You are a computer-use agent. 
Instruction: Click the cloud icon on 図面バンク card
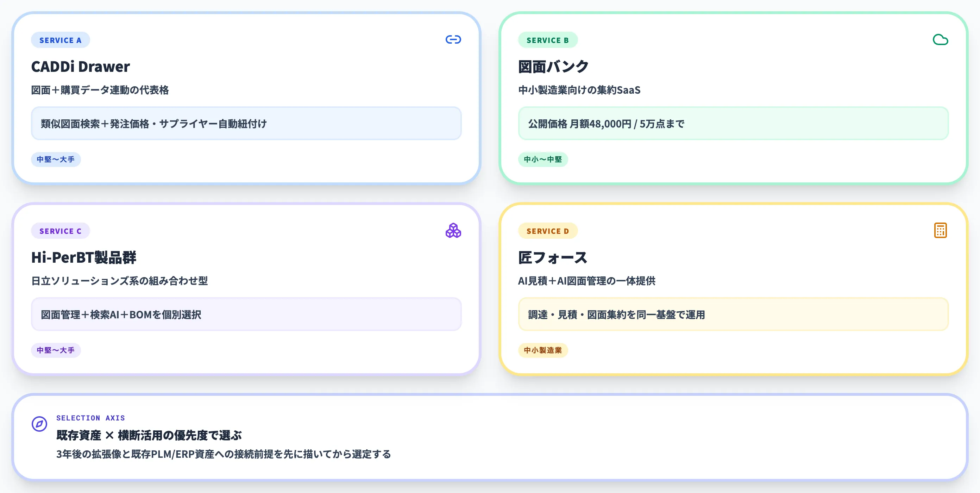coord(940,39)
